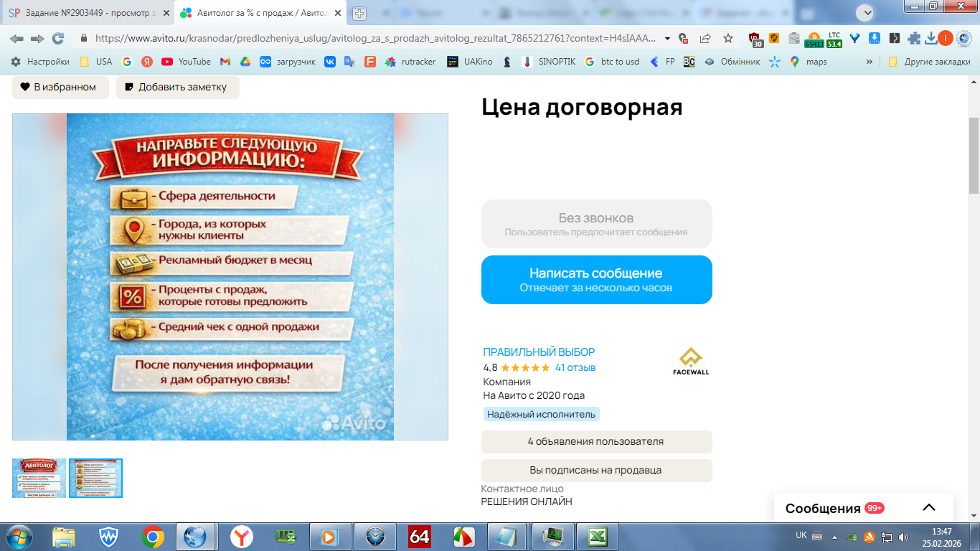
Task: Open the Сообщения 99+ messages widget
Action: [x=863, y=508]
